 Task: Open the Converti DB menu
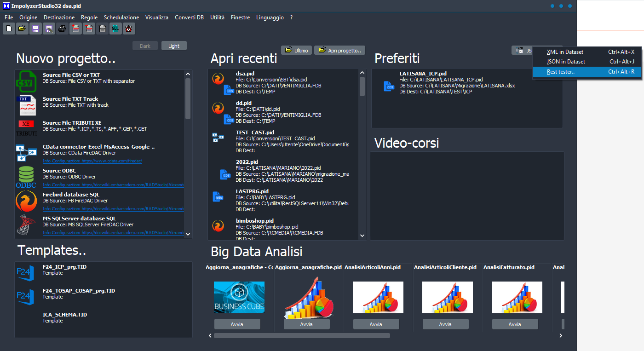tap(189, 17)
